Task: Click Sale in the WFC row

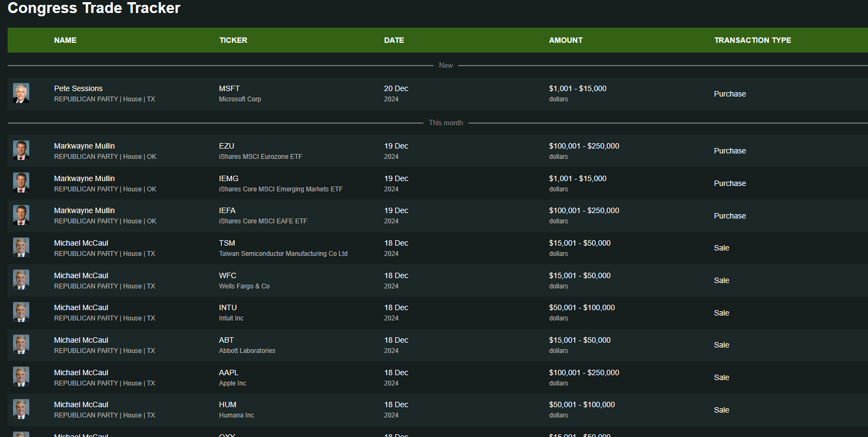Action: pyautogui.click(x=722, y=280)
